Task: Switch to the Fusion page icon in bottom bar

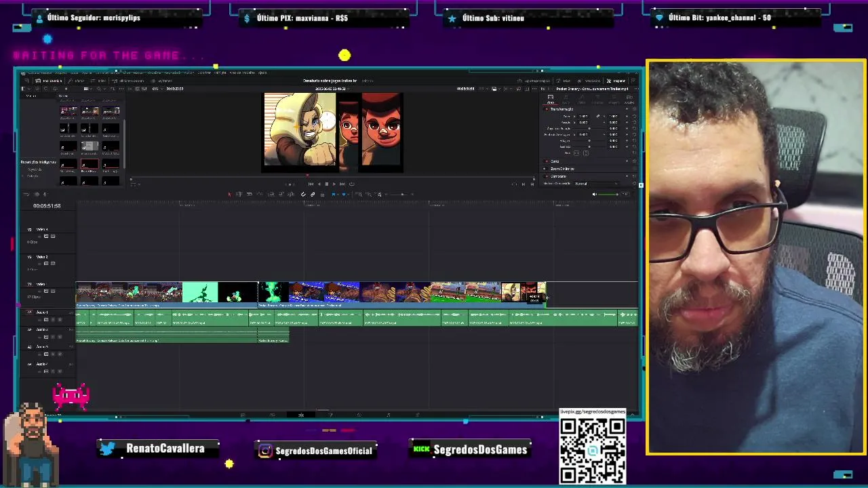Action: point(330,415)
